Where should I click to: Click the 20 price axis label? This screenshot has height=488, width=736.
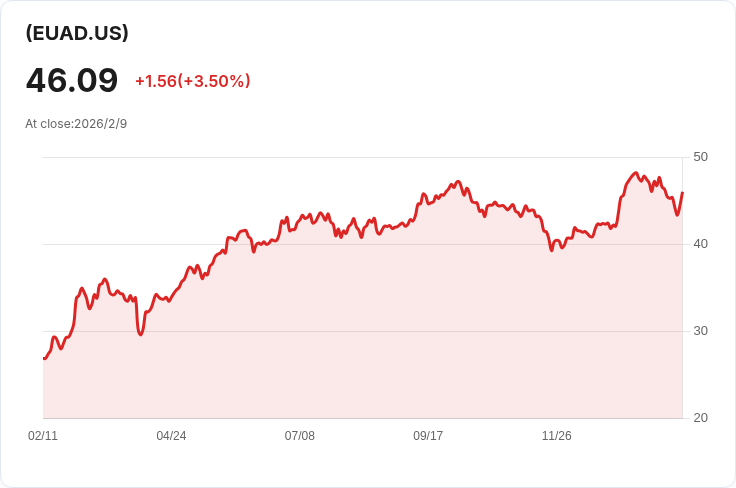click(x=700, y=418)
